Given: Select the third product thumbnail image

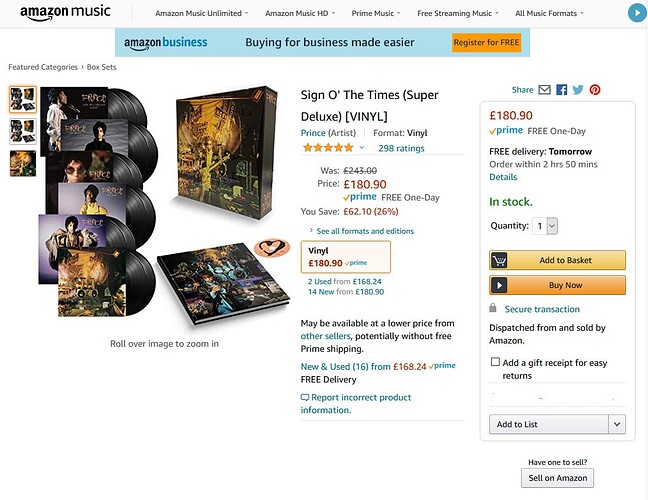Looking at the screenshot, I should click(x=23, y=164).
